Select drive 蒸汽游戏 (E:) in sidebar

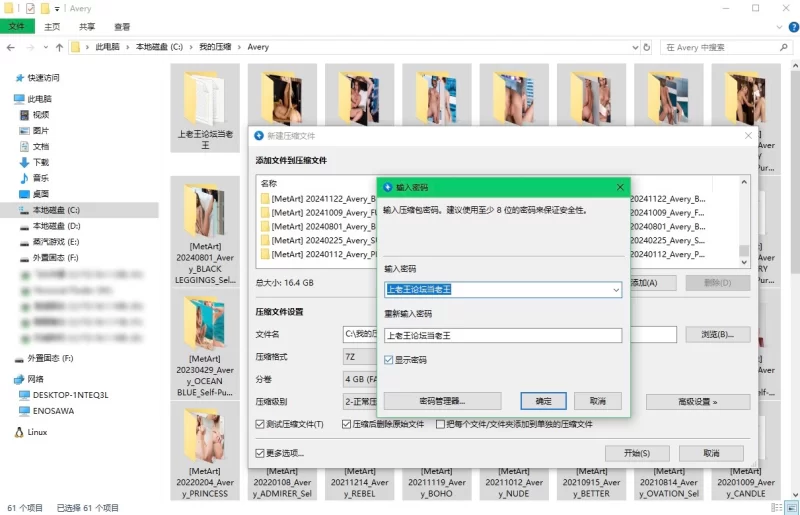coord(56,241)
